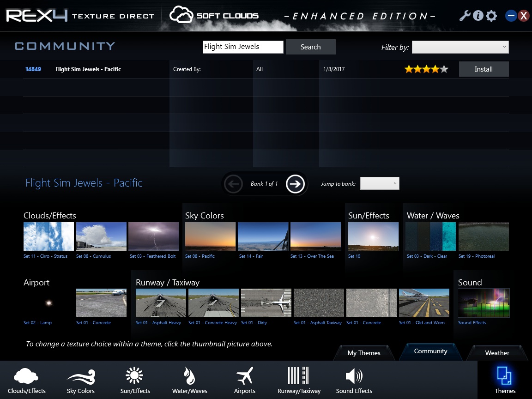Open Runway/Taxiway in bottom toolbar
The image size is (532, 399).
299,380
